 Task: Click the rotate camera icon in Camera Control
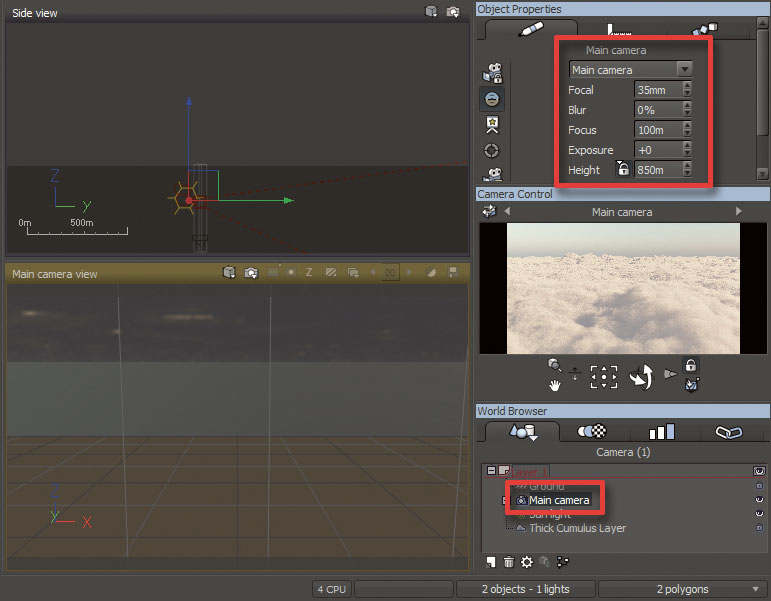tap(642, 376)
